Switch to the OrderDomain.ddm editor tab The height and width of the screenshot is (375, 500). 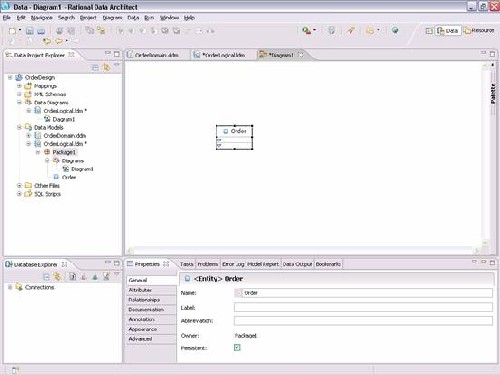[x=157, y=55]
